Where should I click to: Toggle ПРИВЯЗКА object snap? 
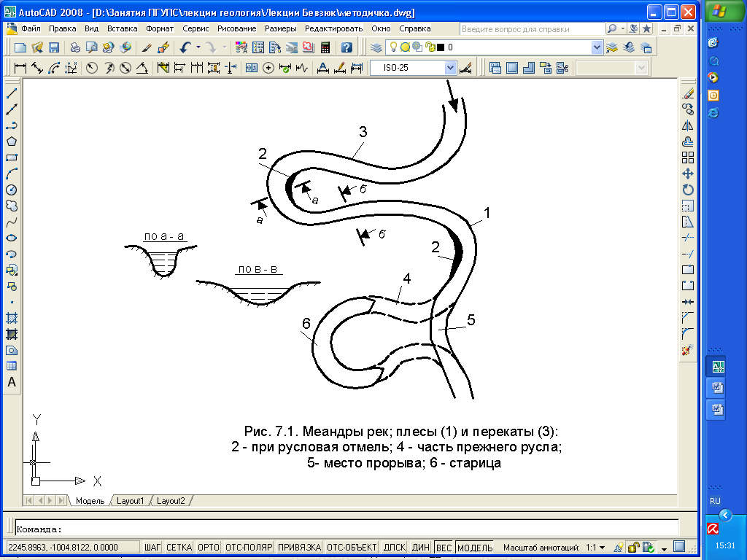pyautogui.click(x=300, y=547)
